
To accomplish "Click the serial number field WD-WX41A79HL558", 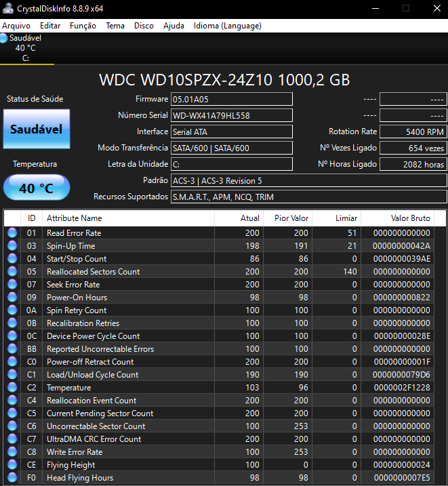I will (x=232, y=116).
